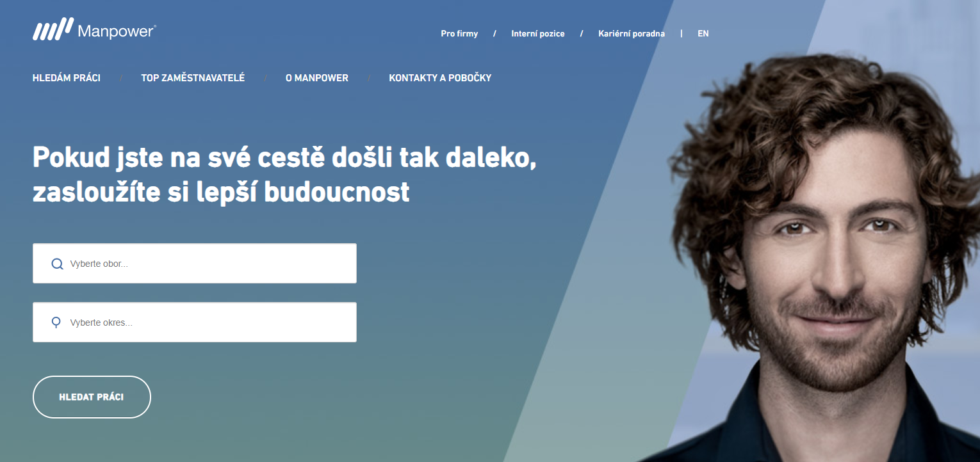Select the O MANPOWER menu item

click(317, 78)
